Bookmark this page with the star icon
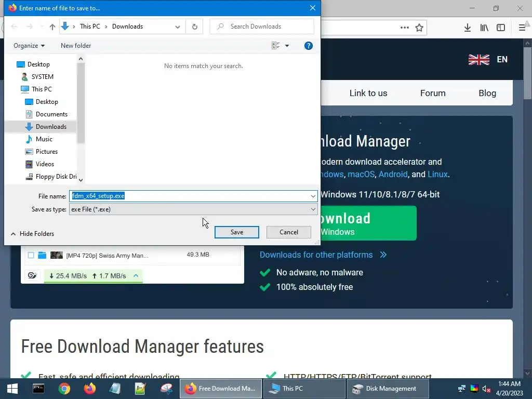 point(419,28)
